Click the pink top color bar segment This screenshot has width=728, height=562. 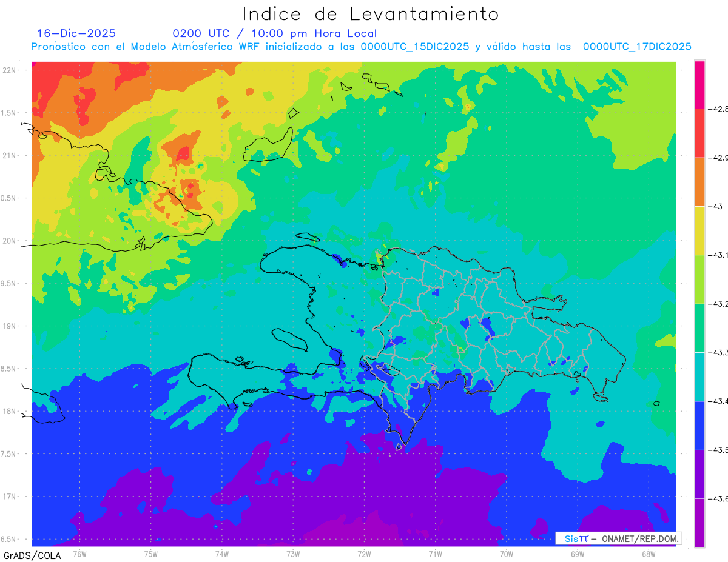pos(699,85)
